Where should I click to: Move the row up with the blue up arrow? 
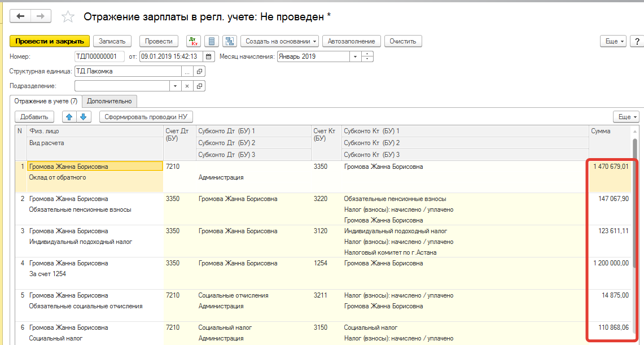click(69, 117)
